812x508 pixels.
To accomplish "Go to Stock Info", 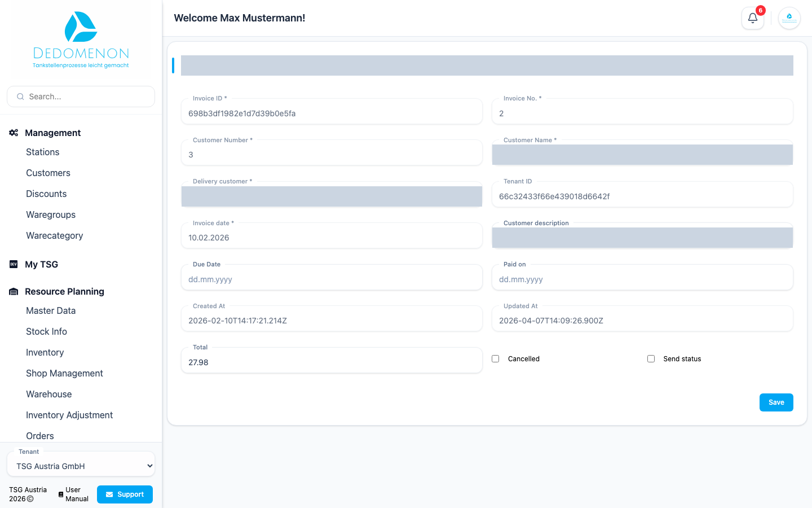I will (47, 331).
